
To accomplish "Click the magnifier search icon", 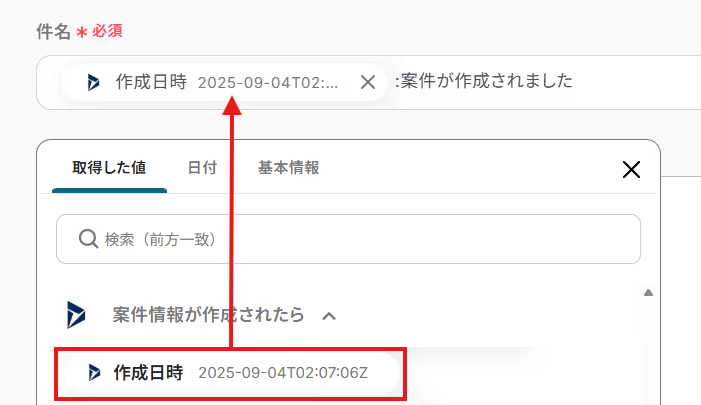I will 89,239.
